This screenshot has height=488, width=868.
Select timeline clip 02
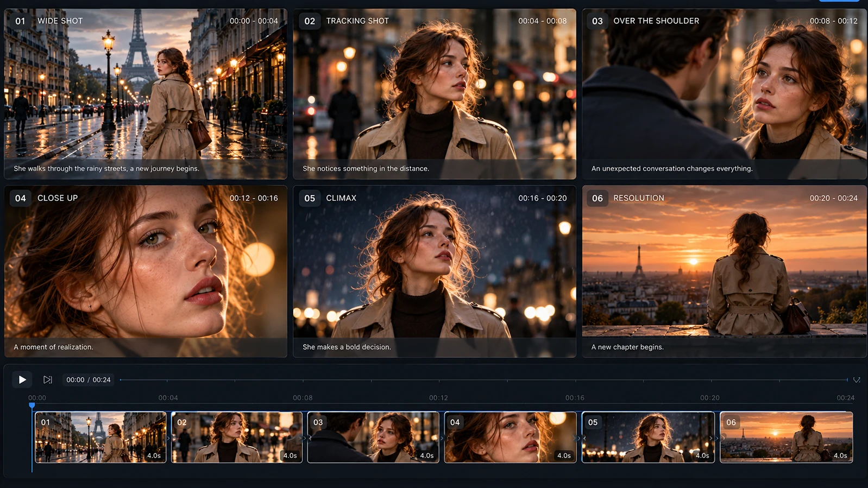(237, 437)
